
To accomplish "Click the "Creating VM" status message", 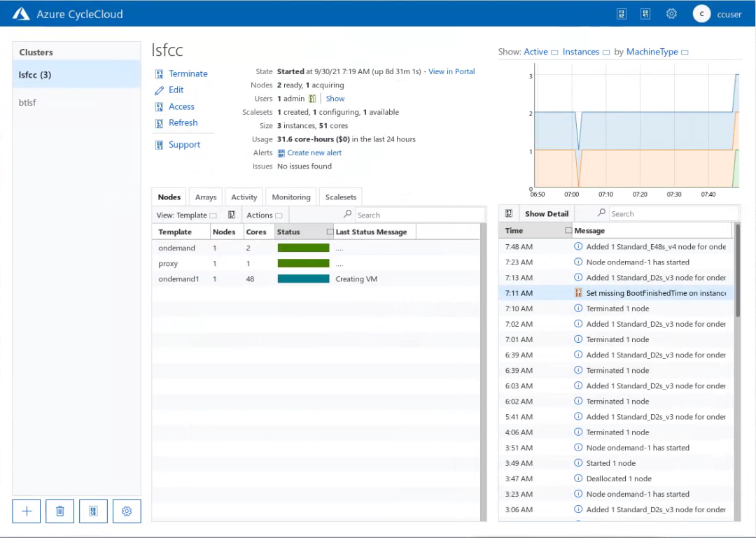I will pyautogui.click(x=356, y=278).
